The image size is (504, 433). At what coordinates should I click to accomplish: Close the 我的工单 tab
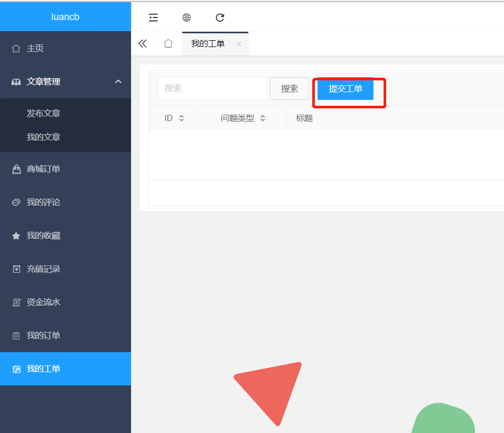(x=239, y=44)
